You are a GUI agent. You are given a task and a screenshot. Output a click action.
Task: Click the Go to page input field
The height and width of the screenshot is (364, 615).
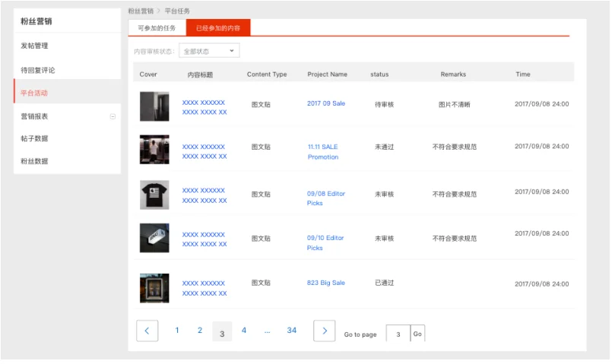coord(398,334)
